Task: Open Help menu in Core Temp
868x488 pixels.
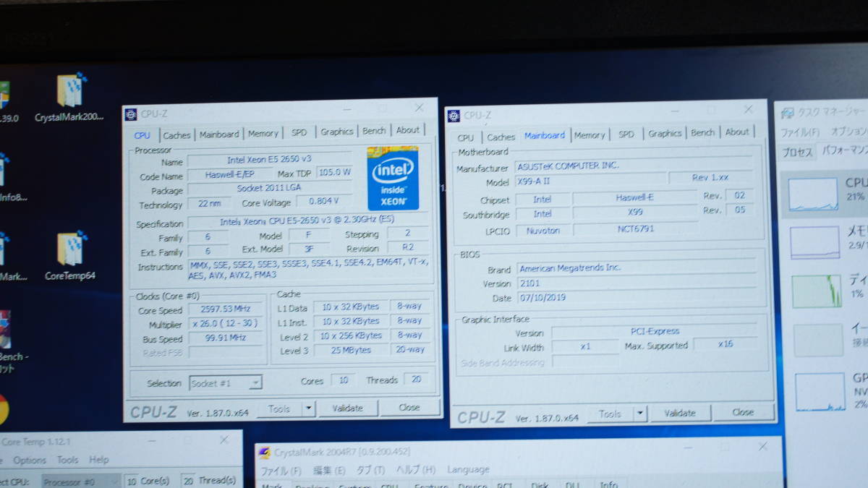Action: pos(99,460)
